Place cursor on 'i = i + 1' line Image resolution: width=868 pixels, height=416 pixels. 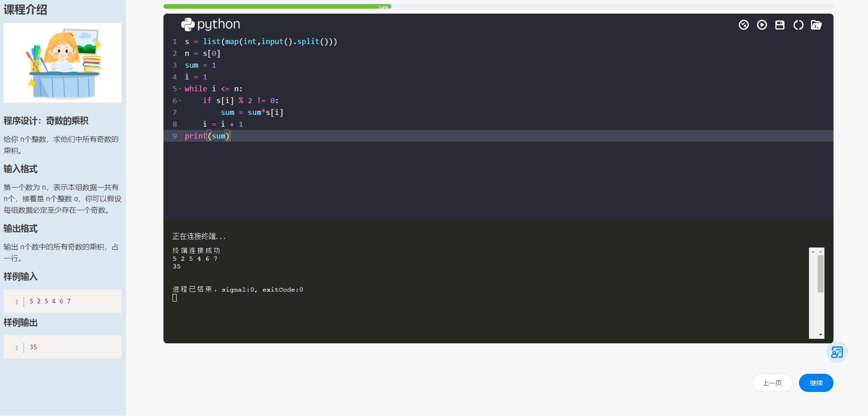tap(222, 124)
